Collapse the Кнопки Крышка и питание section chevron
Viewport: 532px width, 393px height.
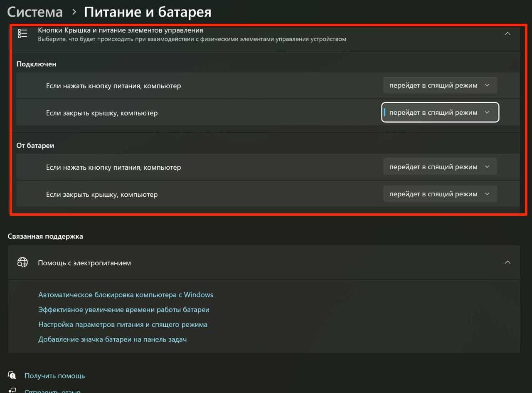(507, 34)
